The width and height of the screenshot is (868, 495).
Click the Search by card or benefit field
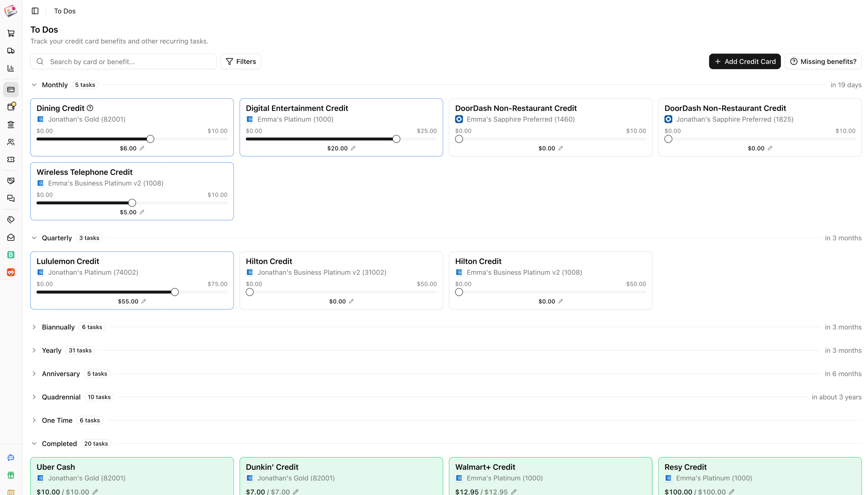click(123, 62)
